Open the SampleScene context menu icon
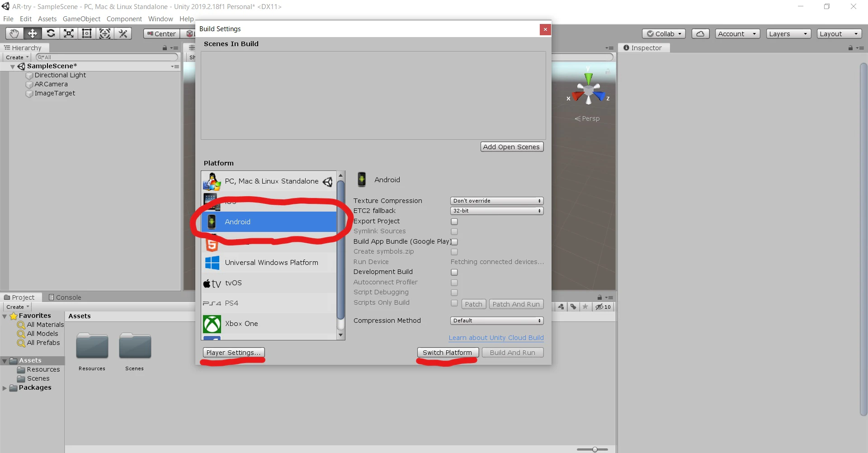 [175, 66]
